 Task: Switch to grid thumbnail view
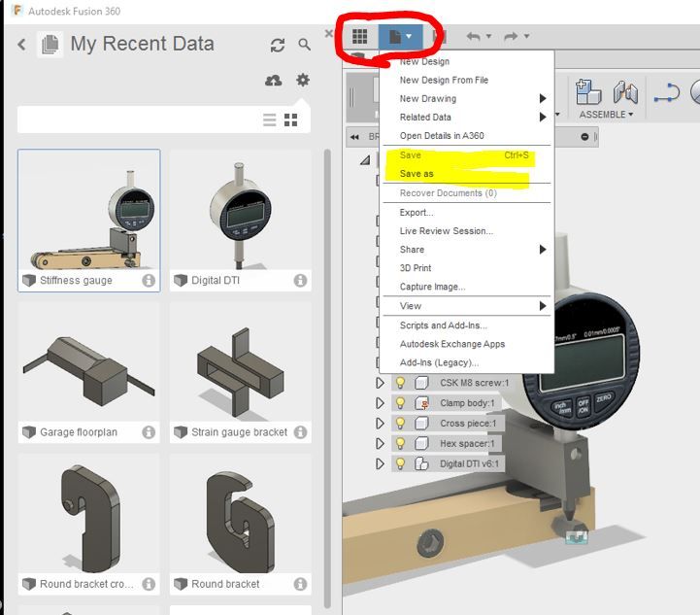[290, 120]
